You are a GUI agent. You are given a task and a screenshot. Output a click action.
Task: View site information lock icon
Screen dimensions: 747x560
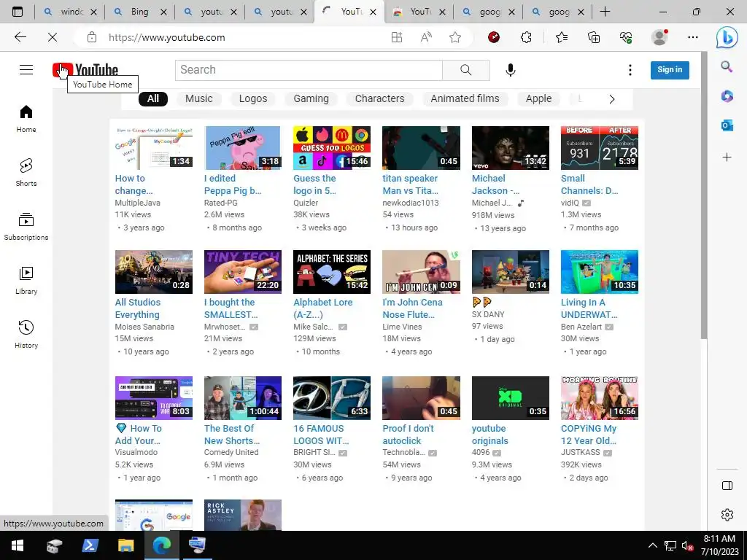tap(92, 37)
